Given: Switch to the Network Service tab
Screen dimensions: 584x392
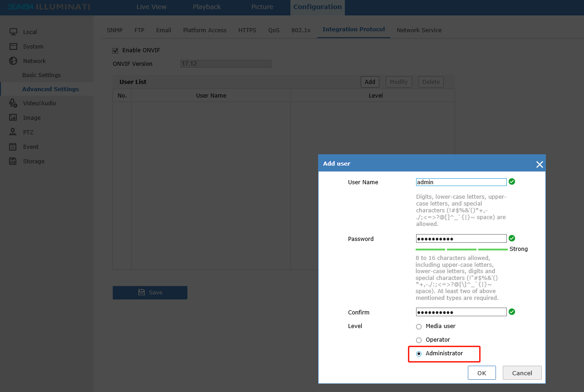Looking at the screenshot, I should 419,30.
